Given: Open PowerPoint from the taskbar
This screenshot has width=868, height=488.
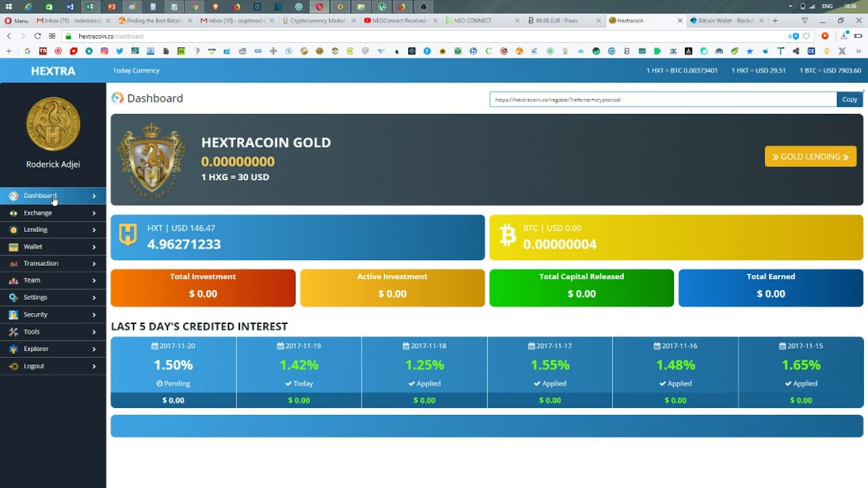Looking at the screenshot, I should pyautogui.click(x=111, y=7).
